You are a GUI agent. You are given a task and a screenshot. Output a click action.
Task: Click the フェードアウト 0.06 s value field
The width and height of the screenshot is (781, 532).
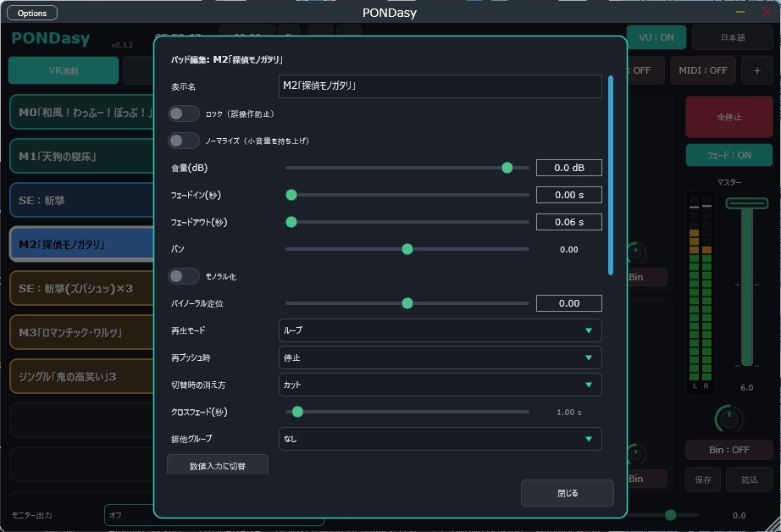pyautogui.click(x=569, y=222)
